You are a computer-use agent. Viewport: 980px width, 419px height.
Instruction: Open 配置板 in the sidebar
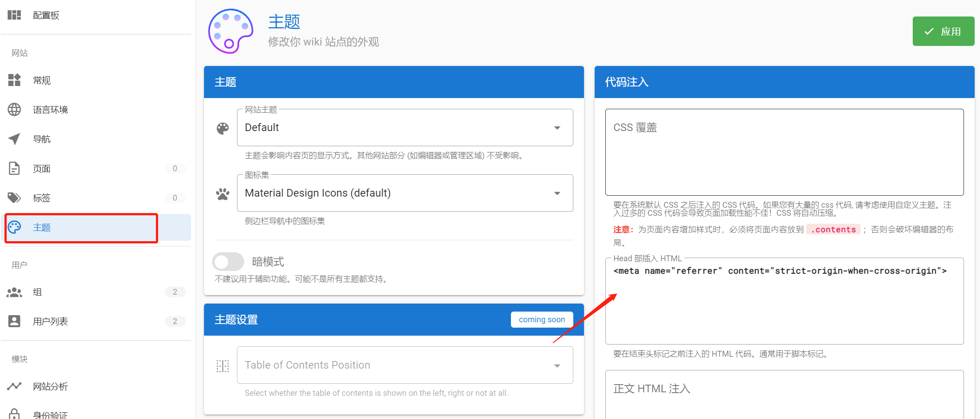(x=96, y=15)
